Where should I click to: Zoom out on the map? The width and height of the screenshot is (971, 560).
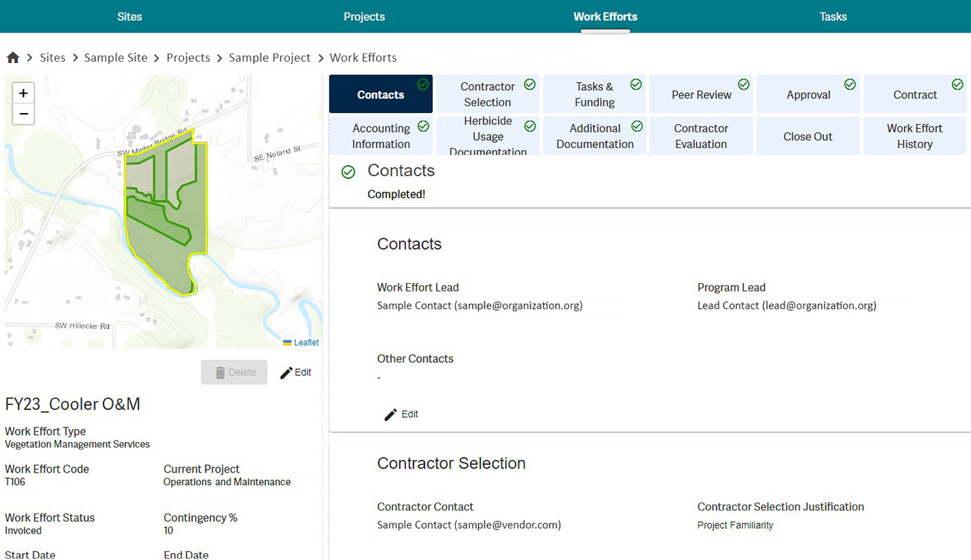point(23,114)
